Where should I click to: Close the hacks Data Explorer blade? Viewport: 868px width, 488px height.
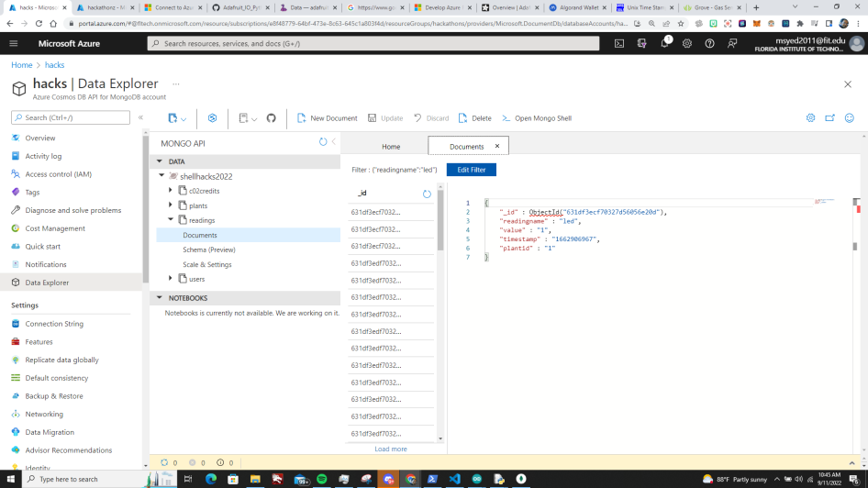[848, 84]
